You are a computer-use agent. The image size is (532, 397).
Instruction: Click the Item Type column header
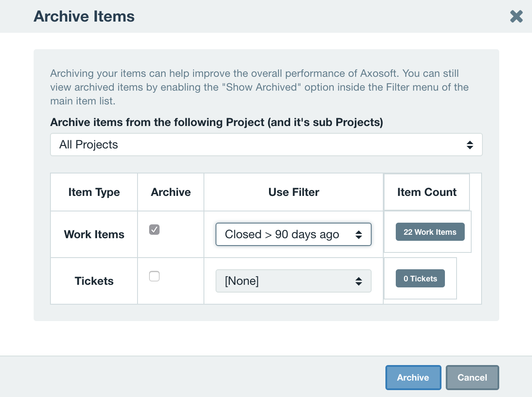pyautogui.click(x=94, y=192)
